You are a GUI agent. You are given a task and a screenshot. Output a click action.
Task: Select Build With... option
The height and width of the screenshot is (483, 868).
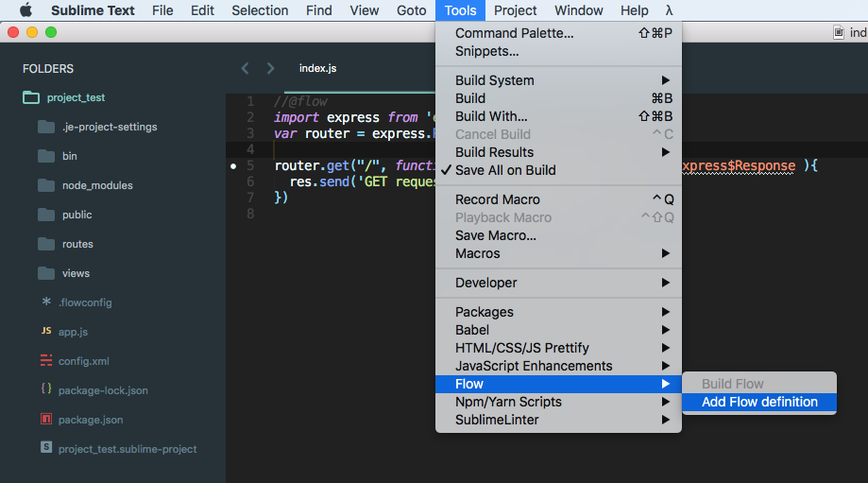coord(558,116)
